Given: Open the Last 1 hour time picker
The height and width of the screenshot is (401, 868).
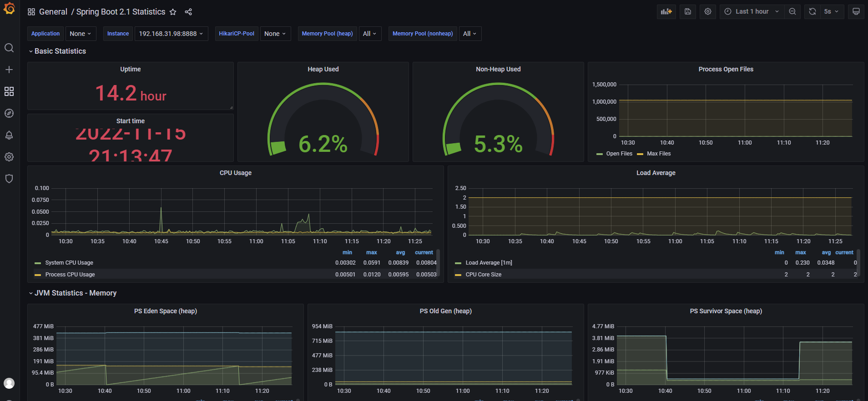Looking at the screenshot, I should point(752,11).
